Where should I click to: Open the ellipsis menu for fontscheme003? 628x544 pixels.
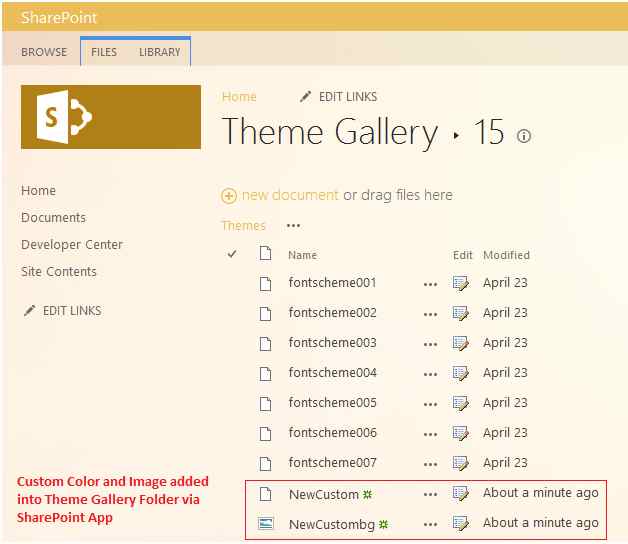(431, 345)
